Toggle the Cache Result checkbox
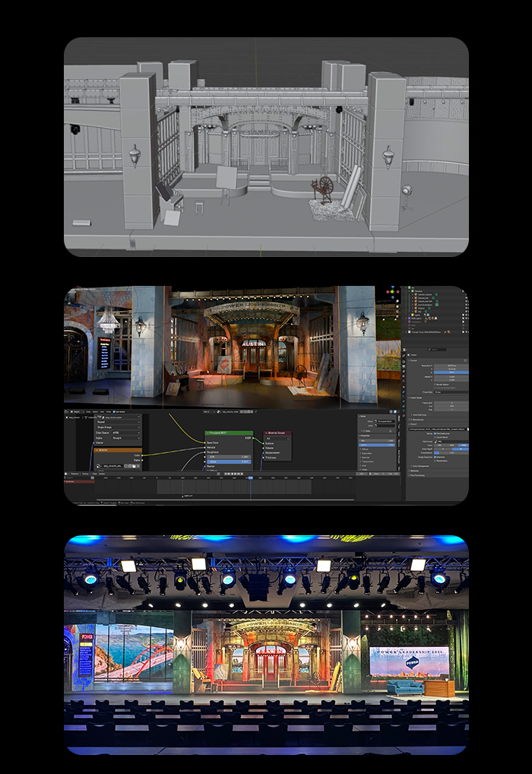532x774 pixels. tap(435, 437)
